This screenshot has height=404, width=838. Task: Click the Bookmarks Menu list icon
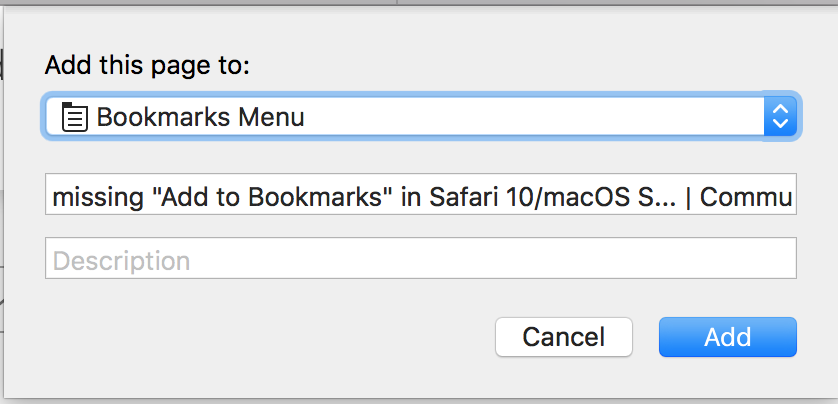73,117
